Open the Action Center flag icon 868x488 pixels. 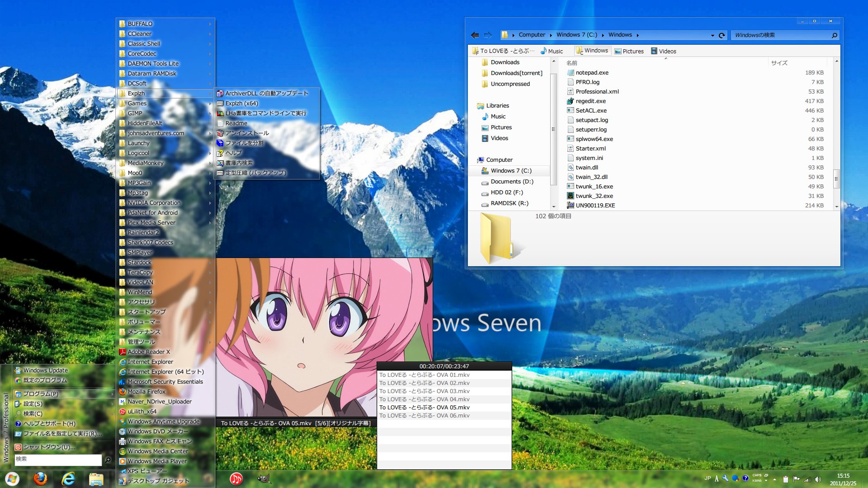(x=796, y=479)
